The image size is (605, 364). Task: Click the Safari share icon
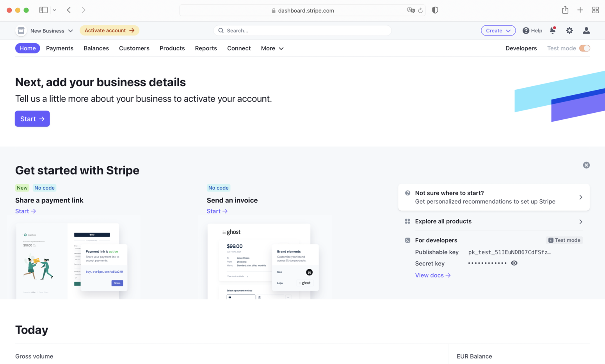[x=565, y=10]
